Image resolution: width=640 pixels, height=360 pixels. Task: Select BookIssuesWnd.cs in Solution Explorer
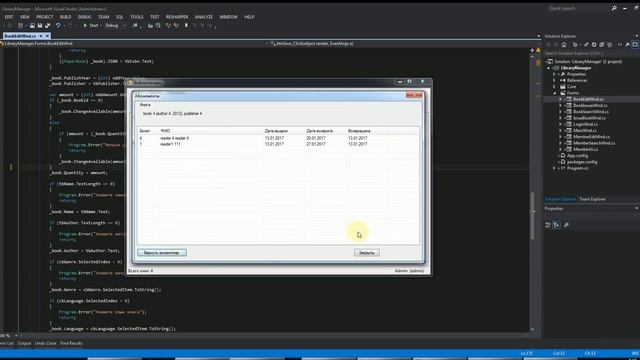pyautogui.click(x=590, y=105)
